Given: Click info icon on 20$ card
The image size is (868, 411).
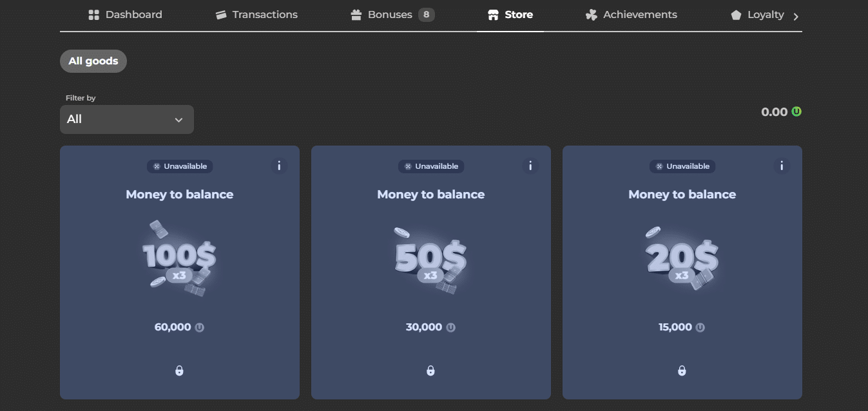Looking at the screenshot, I should point(781,166).
